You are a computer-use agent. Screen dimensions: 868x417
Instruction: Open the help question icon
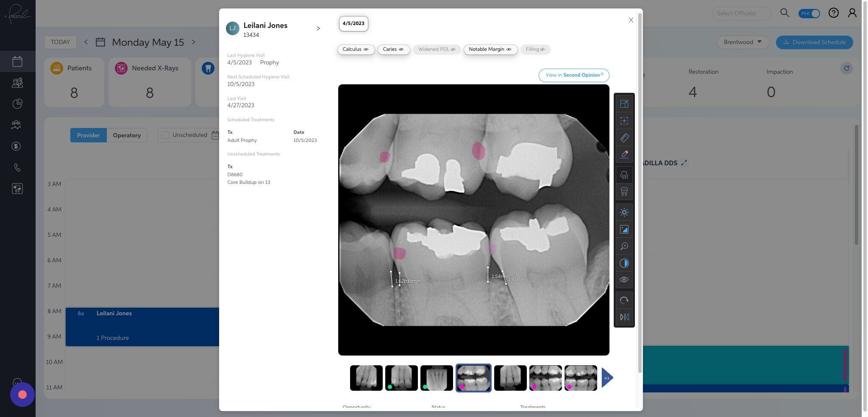pyautogui.click(x=834, y=13)
